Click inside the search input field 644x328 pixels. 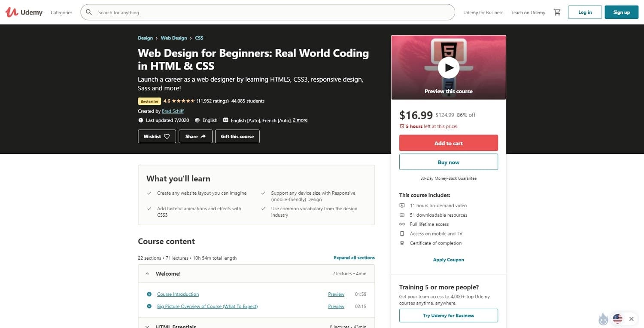click(258, 12)
